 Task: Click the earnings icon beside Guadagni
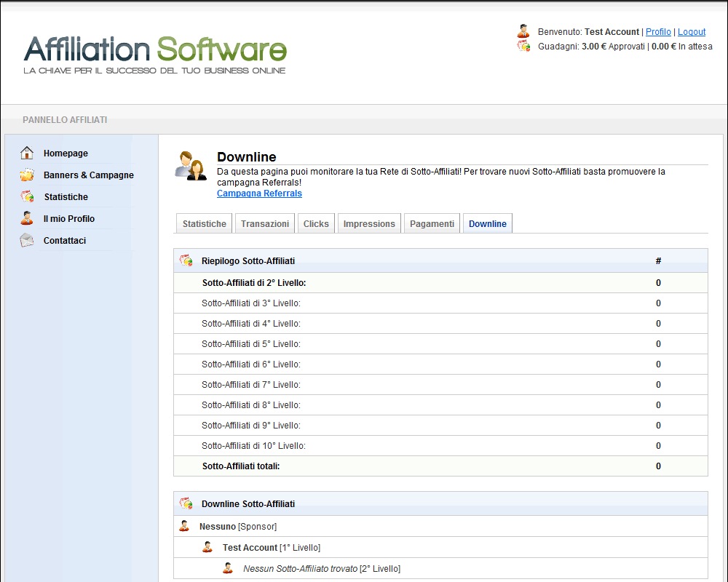pyautogui.click(x=523, y=46)
